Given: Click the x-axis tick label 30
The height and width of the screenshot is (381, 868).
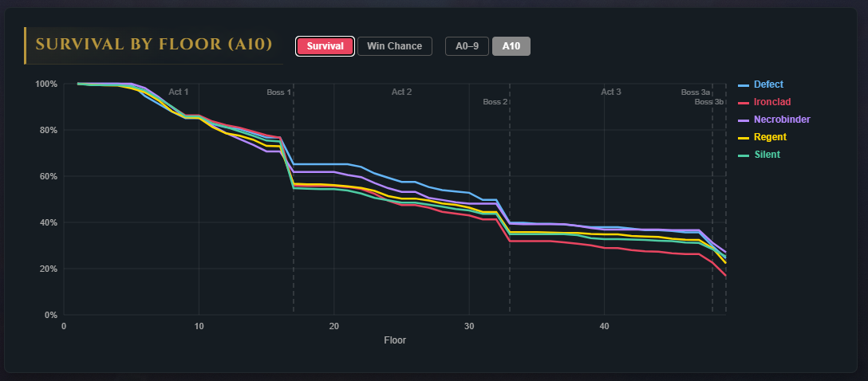Looking at the screenshot, I should pos(469,326).
